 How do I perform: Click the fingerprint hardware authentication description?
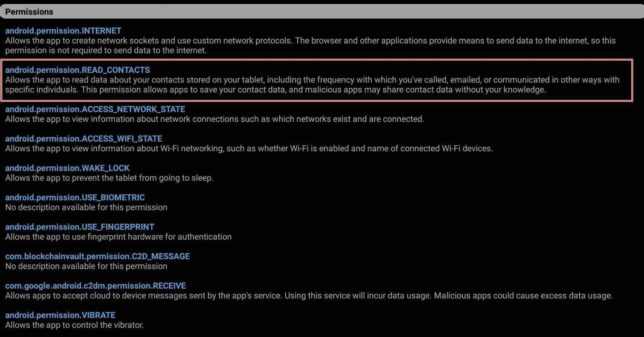(x=118, y=237)
